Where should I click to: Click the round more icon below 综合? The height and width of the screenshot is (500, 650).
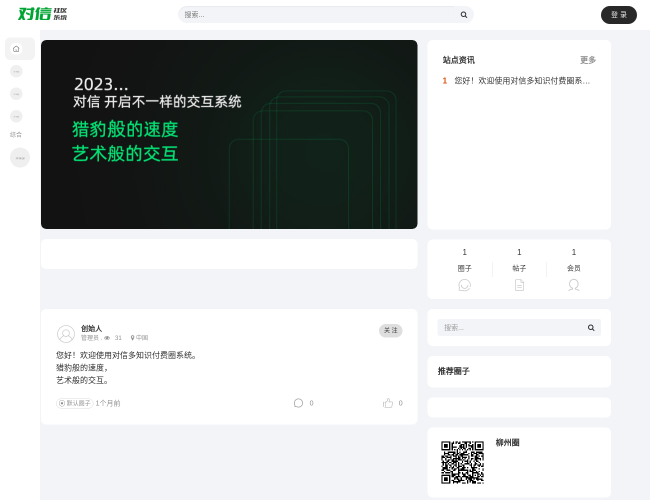coord(20,158)
